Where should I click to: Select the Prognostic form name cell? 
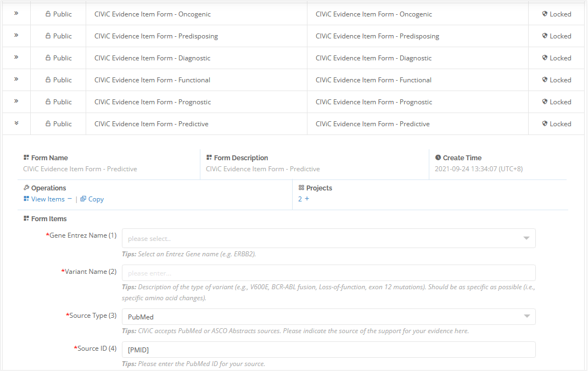coord(197,102)
